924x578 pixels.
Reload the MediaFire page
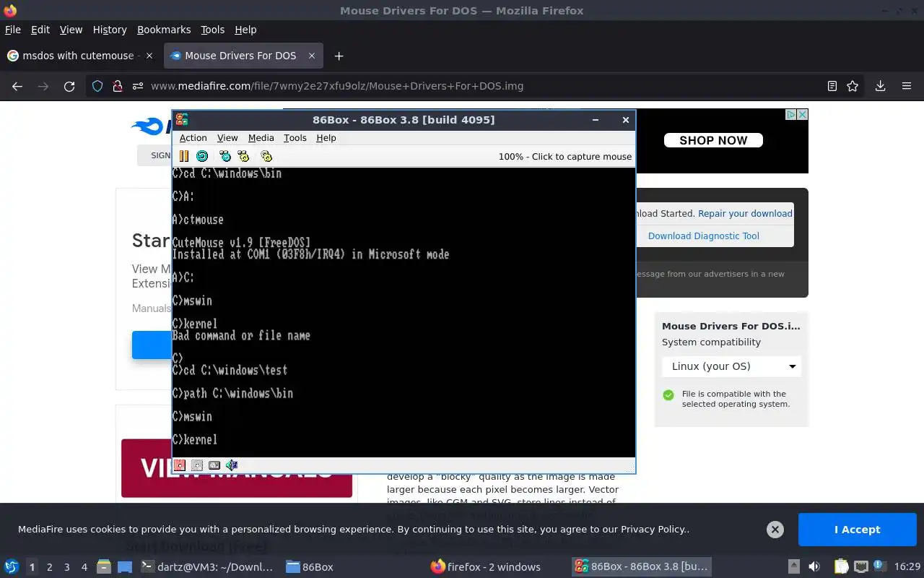point(69,86)
